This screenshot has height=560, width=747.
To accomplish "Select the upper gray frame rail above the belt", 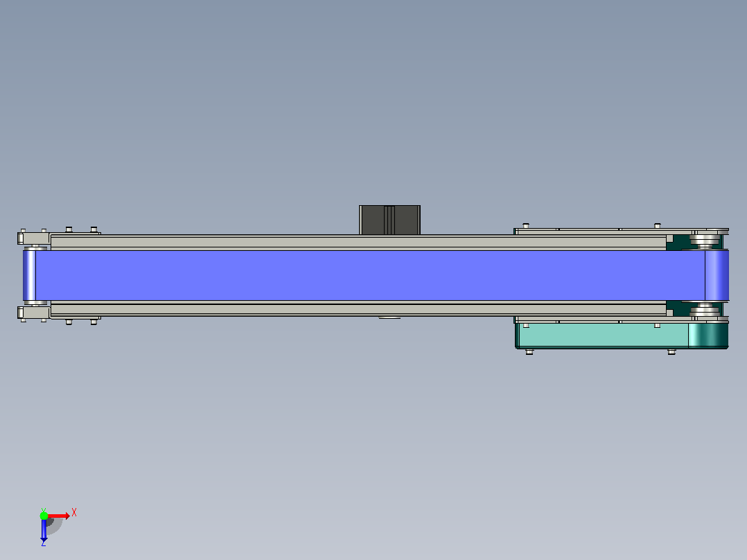I will pos(358,242).
